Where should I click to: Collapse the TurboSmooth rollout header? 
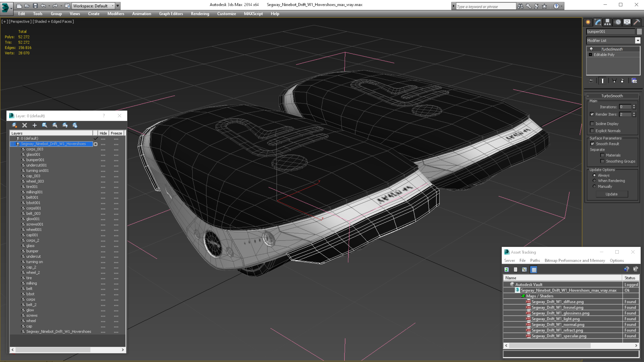[612, 96]
